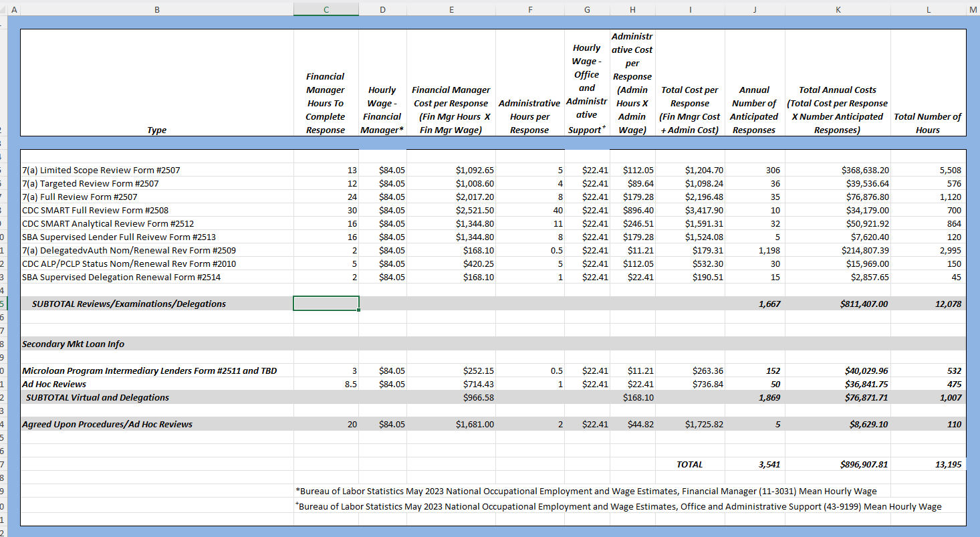The height and width of the screenshot is (537, 980).
Task: Click the "CDC SMART Full Review Form #2508" cell
Action: pyautogui.click(x=95, y=211)
